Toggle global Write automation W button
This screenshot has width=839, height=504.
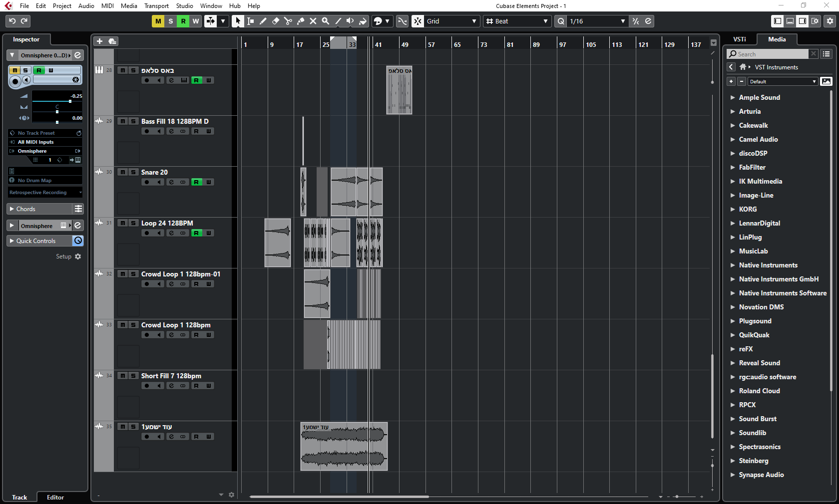(x=196, y=21)
